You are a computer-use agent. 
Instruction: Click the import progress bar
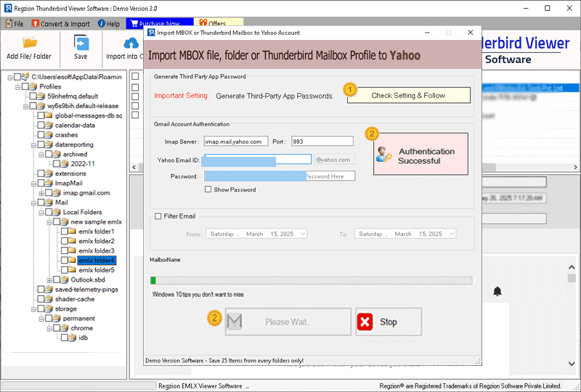pyautogui.click(x=312, y=280)
